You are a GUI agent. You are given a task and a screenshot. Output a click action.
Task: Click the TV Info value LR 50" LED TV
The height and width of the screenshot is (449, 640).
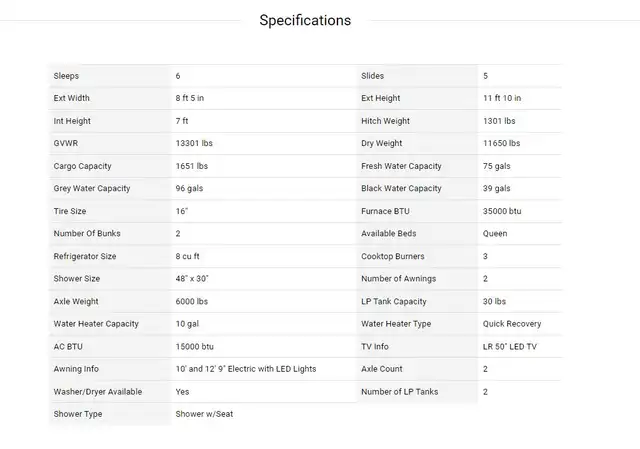(x=510, y=347)
